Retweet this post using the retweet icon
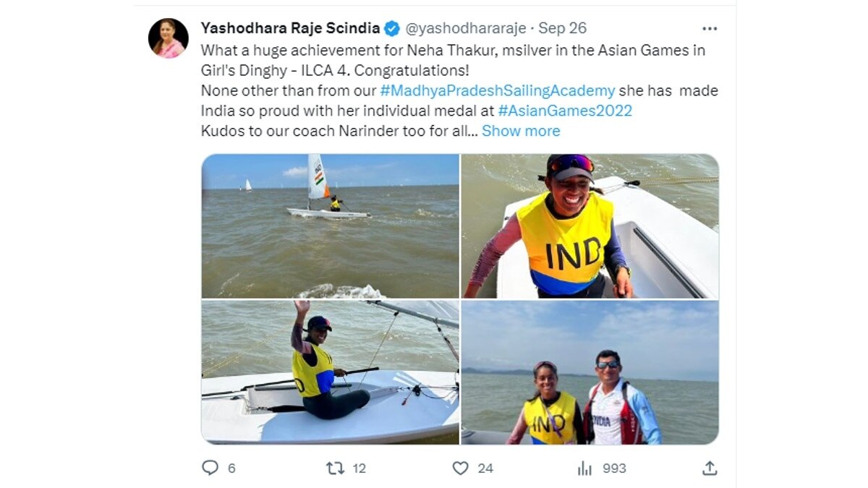Viewport: 868px width, 488px height. click(335, 468)
